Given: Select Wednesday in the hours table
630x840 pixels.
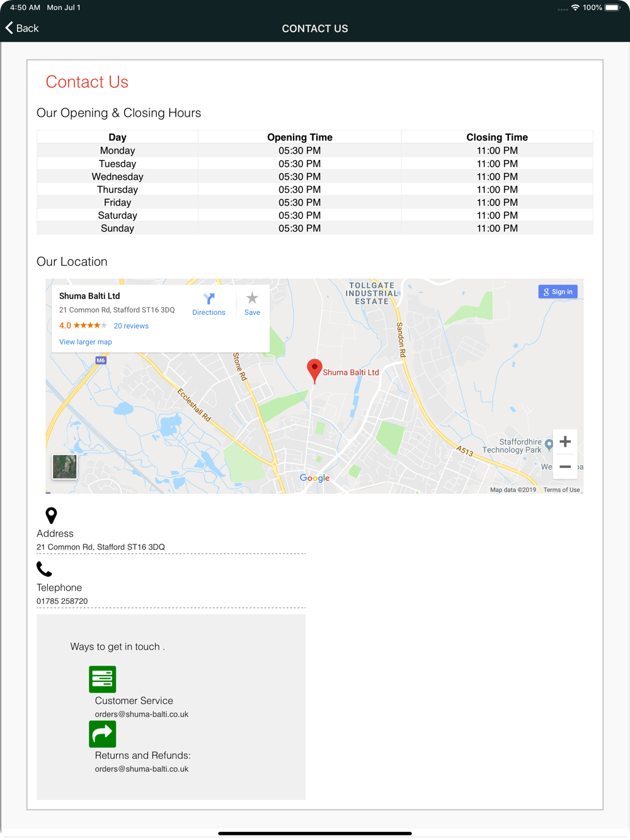Looking at the screenshot, I should coord(118,176).
